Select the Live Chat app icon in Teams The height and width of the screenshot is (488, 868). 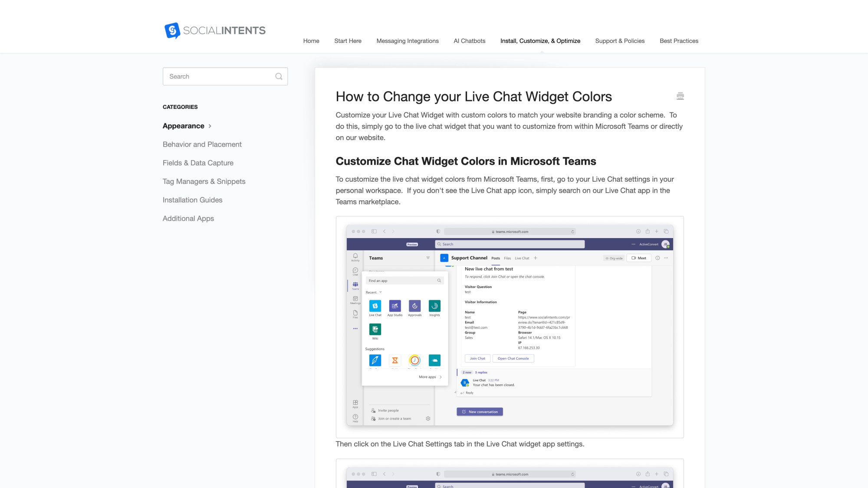click(375, 306)
